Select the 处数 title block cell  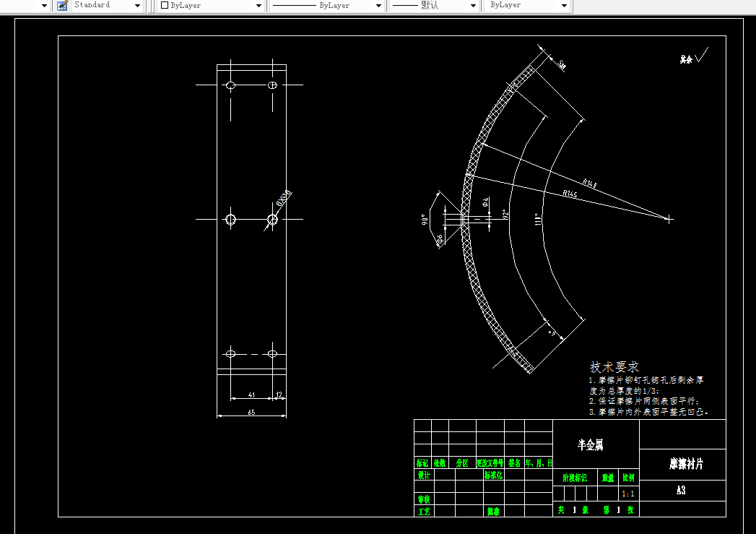point(439,463)
